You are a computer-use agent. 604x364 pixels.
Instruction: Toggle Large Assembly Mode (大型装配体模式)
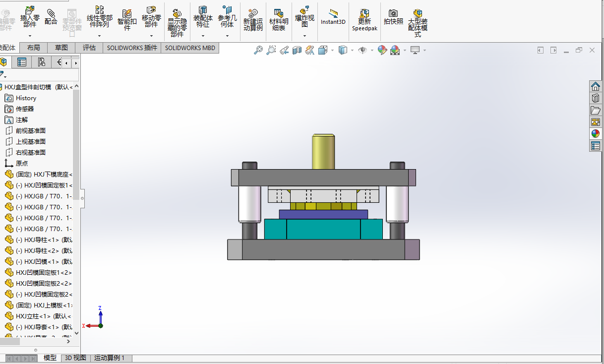click(x=418, y=23)
